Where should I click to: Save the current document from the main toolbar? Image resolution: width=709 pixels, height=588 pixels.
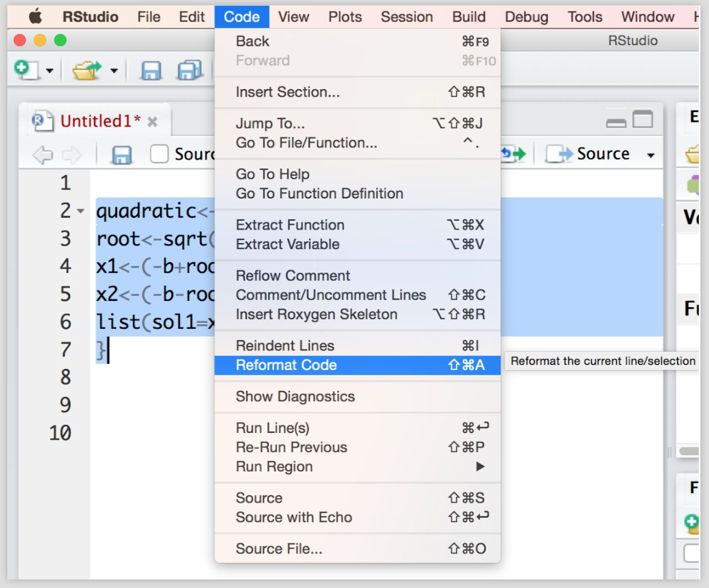151,70
